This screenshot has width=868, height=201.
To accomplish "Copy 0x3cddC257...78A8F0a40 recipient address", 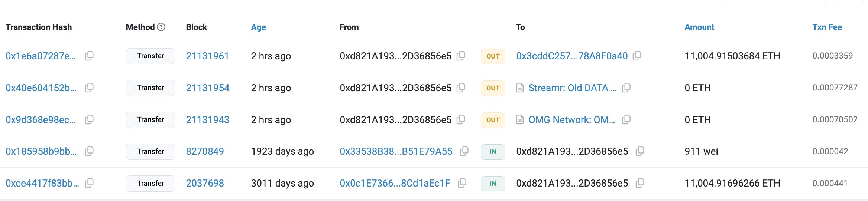I will tap(637, 56).
